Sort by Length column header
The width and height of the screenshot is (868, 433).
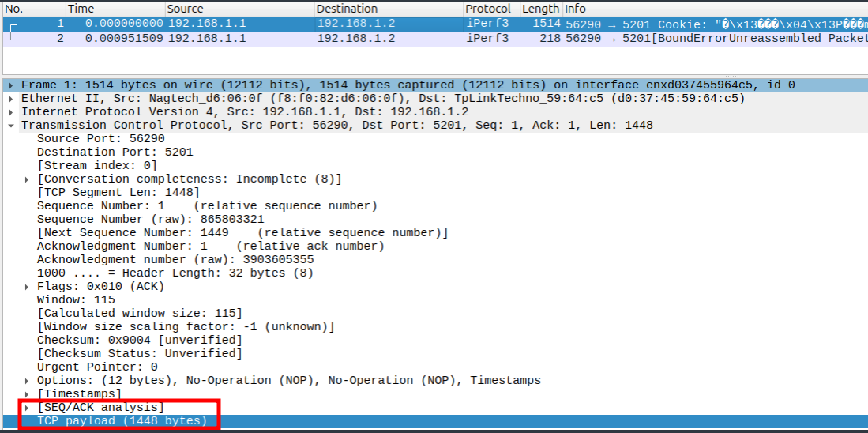(540, 9)
